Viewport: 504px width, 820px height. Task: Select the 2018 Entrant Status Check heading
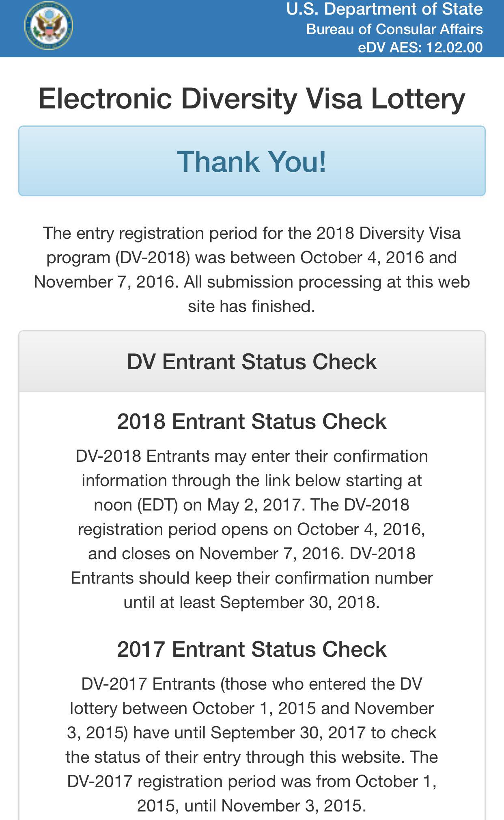tap(252, 421)
